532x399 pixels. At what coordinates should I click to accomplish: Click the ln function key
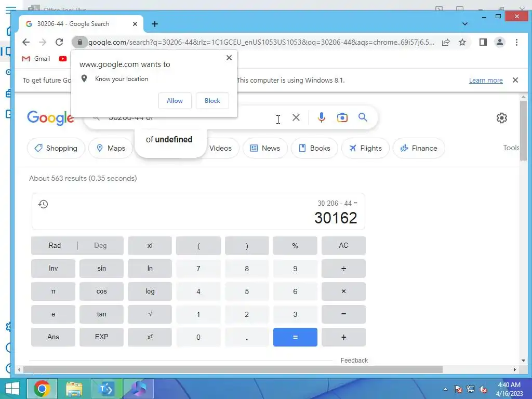point(150,269)
